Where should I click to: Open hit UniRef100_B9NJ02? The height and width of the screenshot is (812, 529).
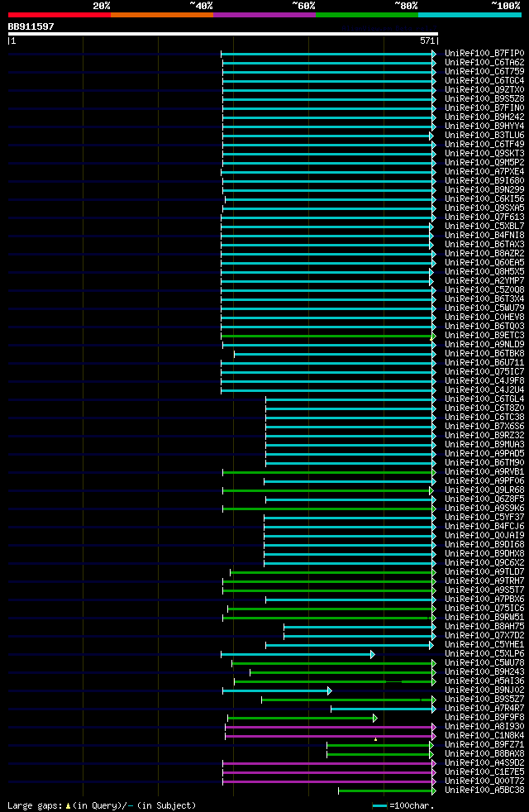(x=484, y=690)
